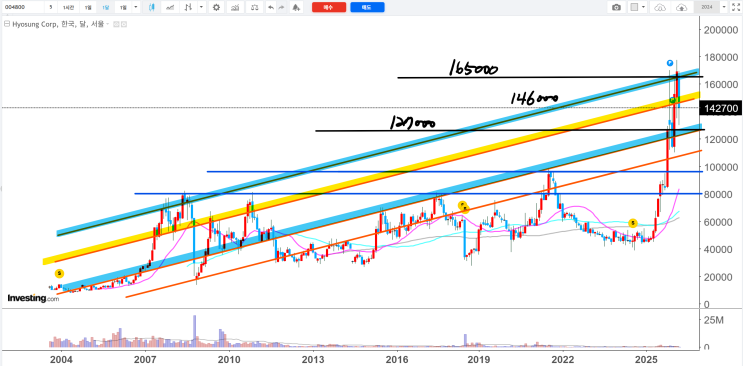Screen dimensions: 743x366
Task: Toggle fullscreen chart mode
Action: tap(735, 7)
